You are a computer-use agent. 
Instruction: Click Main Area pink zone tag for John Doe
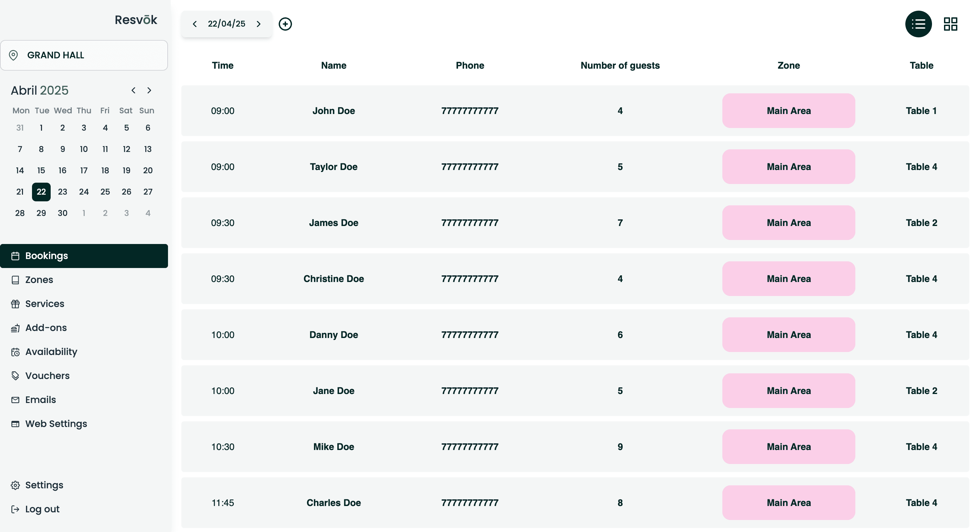(x=788, y=111)
